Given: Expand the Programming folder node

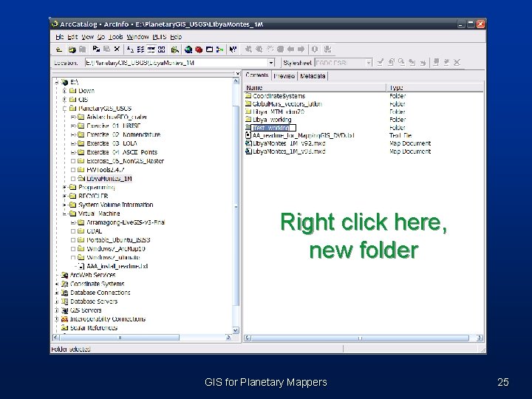Looking at the screenshot, I should click(64, 187).
